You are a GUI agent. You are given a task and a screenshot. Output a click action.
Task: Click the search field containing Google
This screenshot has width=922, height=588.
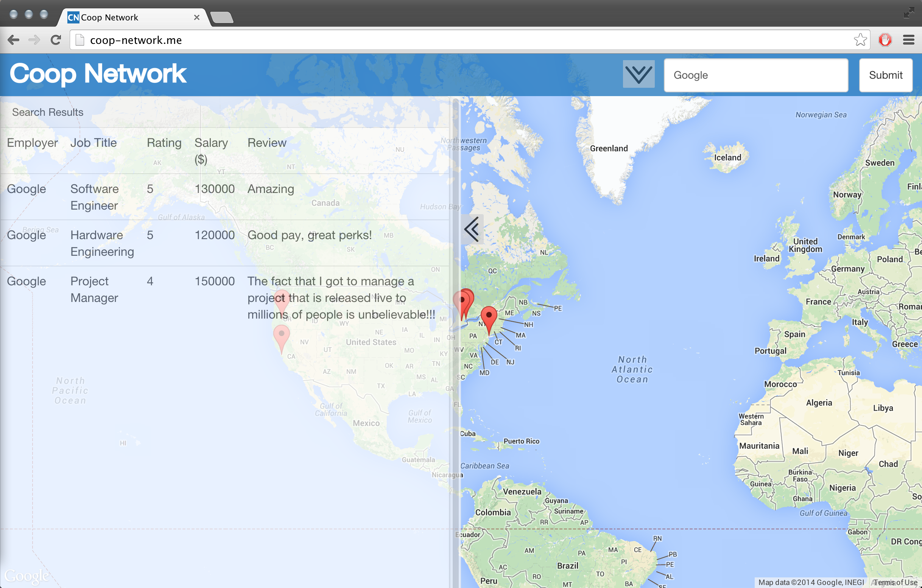(x=755, y=75)
